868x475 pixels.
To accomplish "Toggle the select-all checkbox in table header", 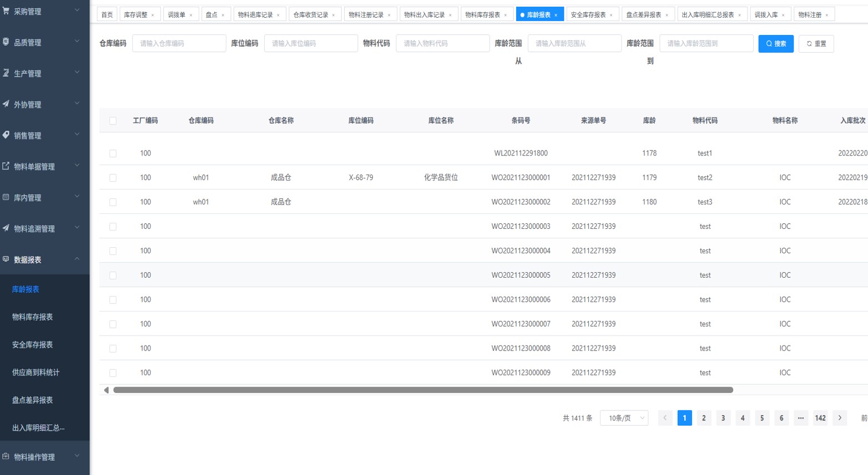I will pyautogui.click(x=113, y=121).
